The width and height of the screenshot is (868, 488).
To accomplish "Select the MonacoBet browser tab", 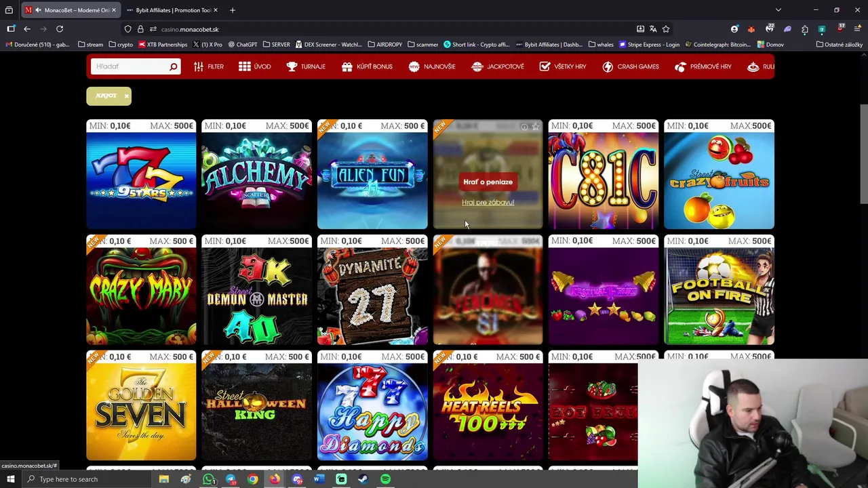I will (71, 10).
